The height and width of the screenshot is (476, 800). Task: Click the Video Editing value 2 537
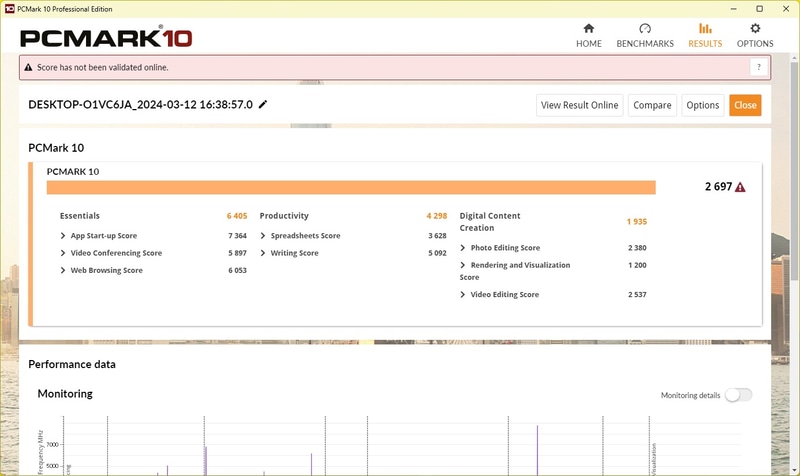click(637, 294)
